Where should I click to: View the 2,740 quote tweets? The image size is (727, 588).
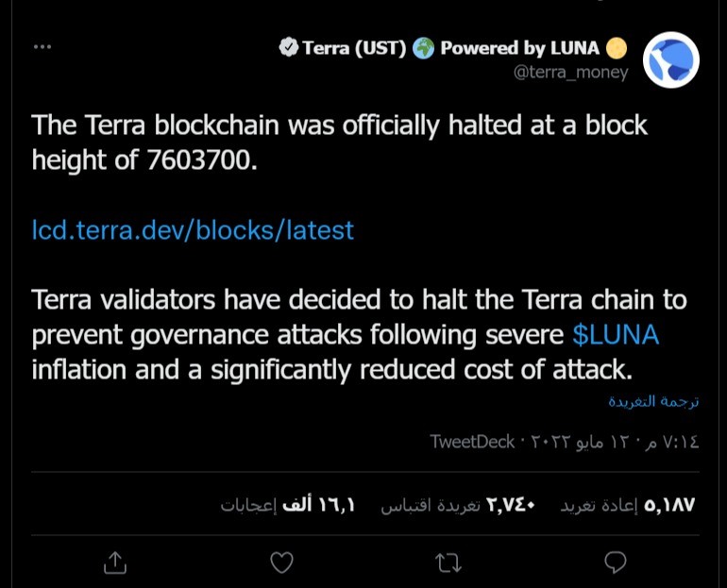(x=458, y=505)
